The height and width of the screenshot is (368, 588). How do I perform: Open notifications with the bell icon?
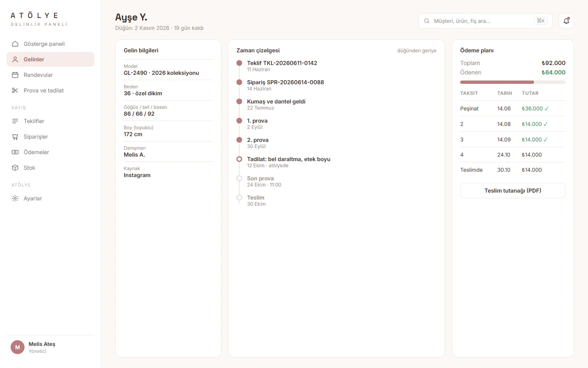pos(566,21)
